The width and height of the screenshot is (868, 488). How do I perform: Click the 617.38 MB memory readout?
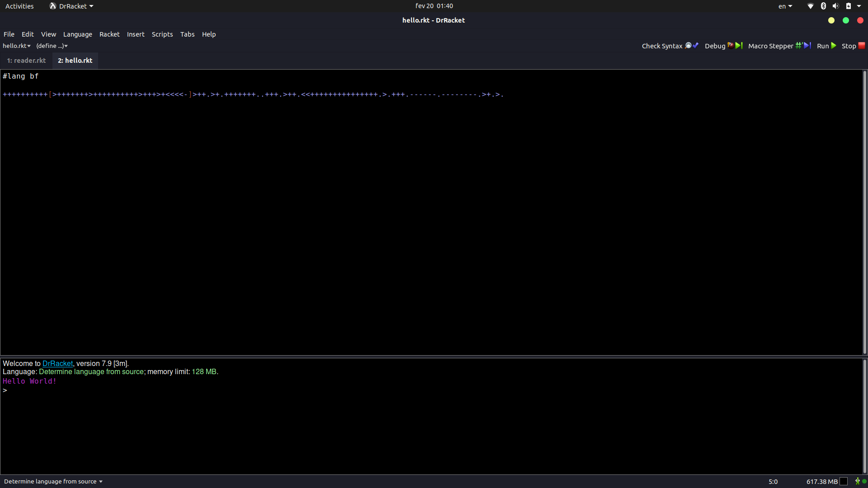pos(822,482)
